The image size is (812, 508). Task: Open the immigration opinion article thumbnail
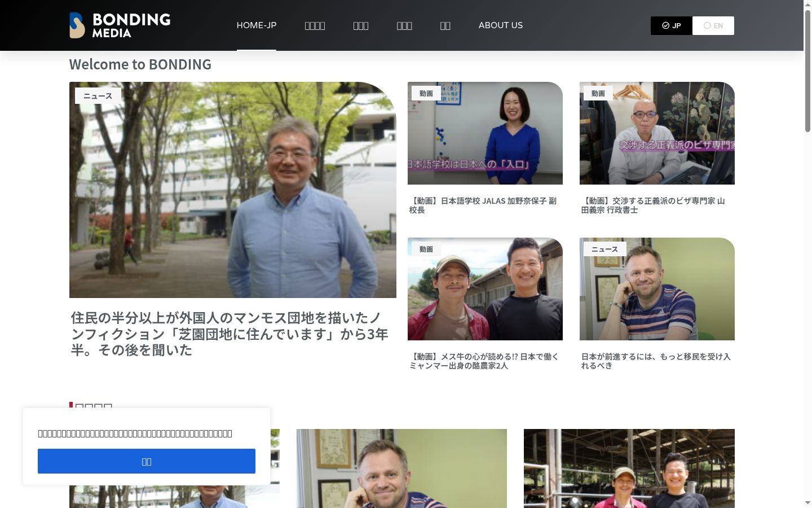(x=657, y=289)
